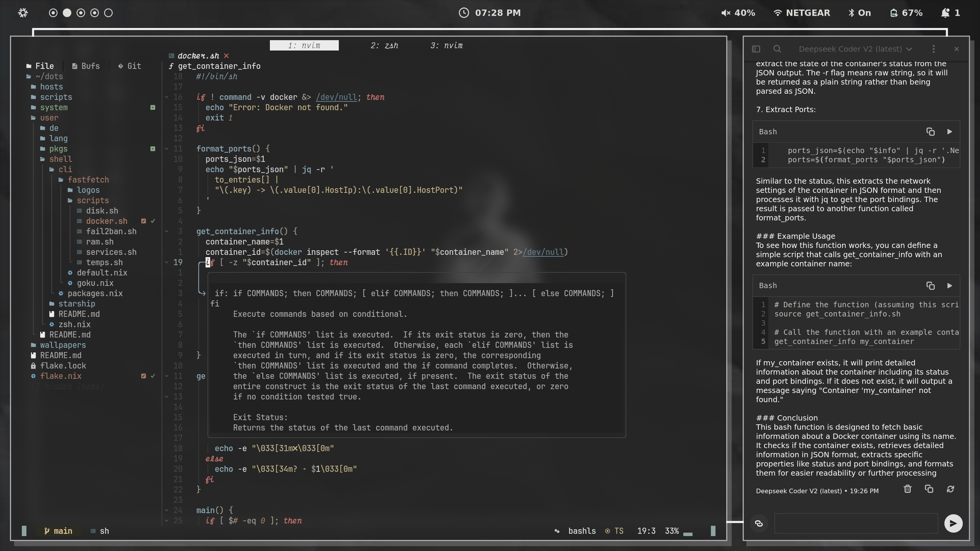The height and width of the screenshot is (551, 980).
Task: Open the clock showing 07:28 PM
Action: (490, 13)
